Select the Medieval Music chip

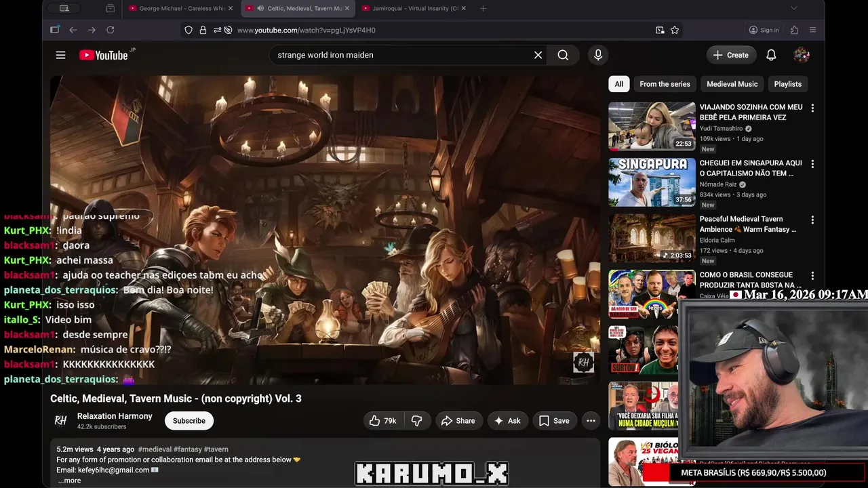[x=732, y=84]
